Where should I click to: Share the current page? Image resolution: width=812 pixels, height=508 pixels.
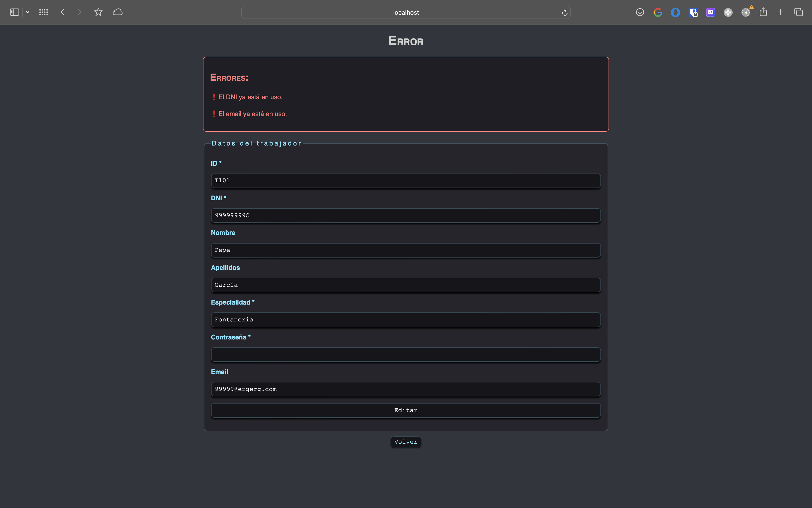[x=763, y=12]
